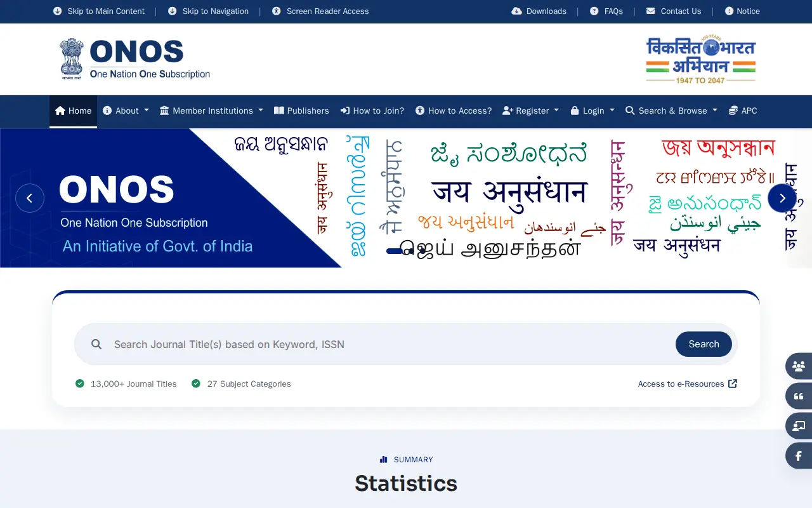Screen dimensions: 812x508
Task: Expand the Member Institutions dropdown
Action: pos(211,110)
